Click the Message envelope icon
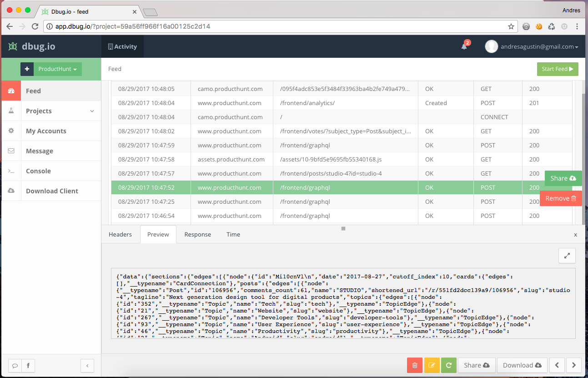This screenshot has height=378, width=588. [11, 151]
